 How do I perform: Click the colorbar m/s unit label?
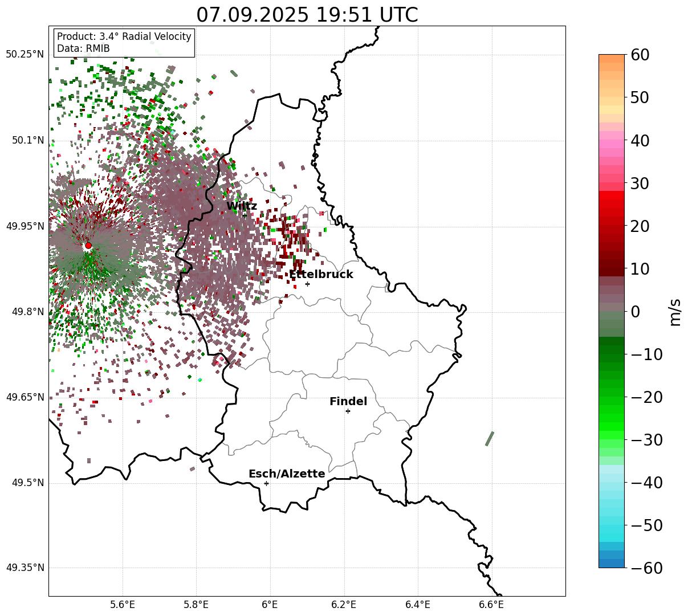pyautogui.click(x=675, y=312)
